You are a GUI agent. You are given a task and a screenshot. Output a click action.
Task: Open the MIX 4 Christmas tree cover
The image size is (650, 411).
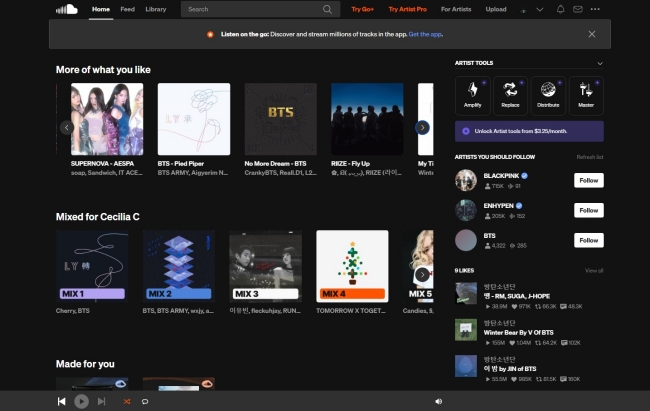[352, 266]
